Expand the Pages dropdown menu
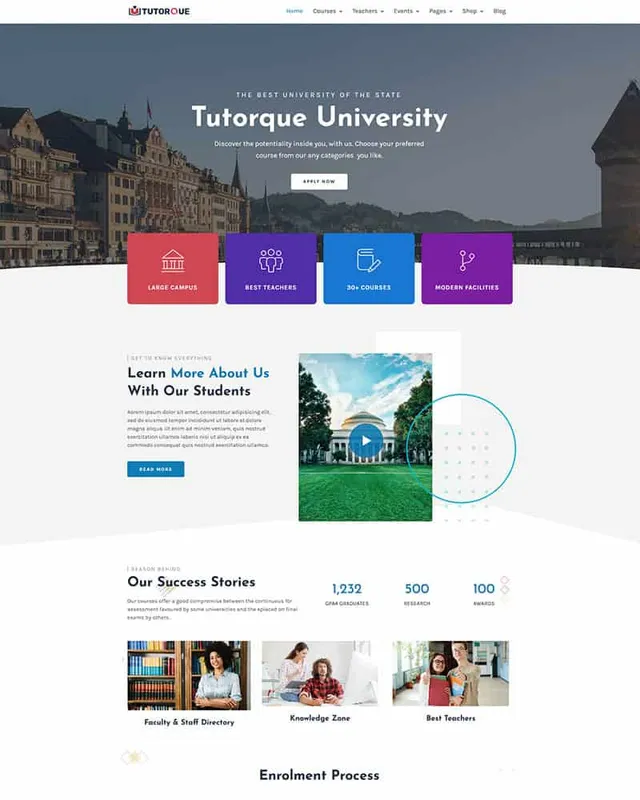Viewport: 640px width, 800px height. (x=440, y=11)
